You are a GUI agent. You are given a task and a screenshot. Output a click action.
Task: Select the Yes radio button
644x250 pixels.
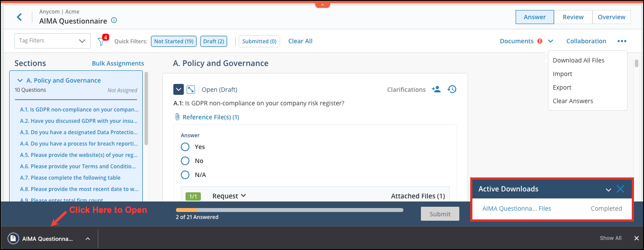tap(185, 147)
